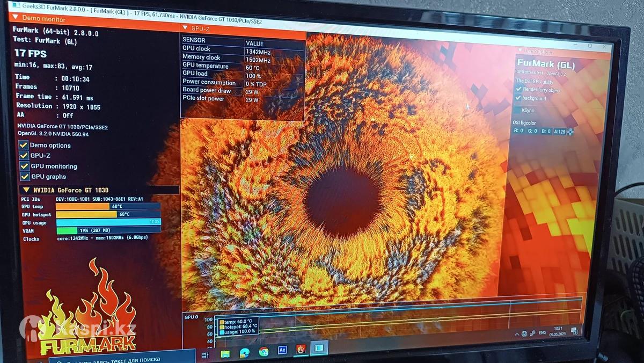Open the taskbar clock showing 13:51
The width and height of the screenshot is (644, 363).
pos(558,331)
